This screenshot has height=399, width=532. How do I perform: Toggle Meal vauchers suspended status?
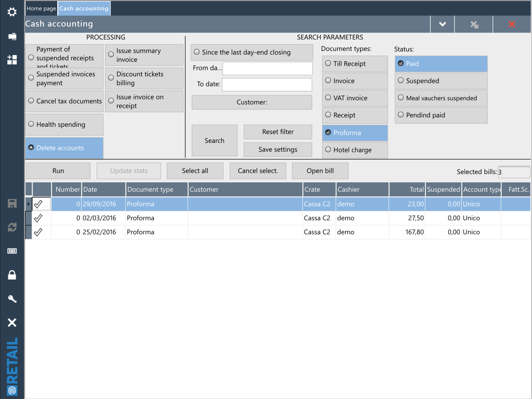(x=441, y=98)
